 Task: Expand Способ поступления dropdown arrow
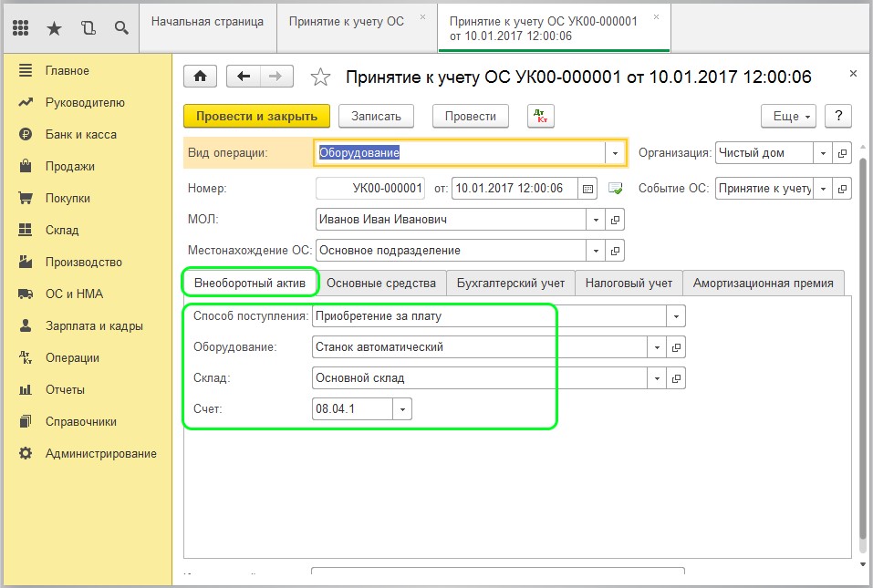[676, 316]
